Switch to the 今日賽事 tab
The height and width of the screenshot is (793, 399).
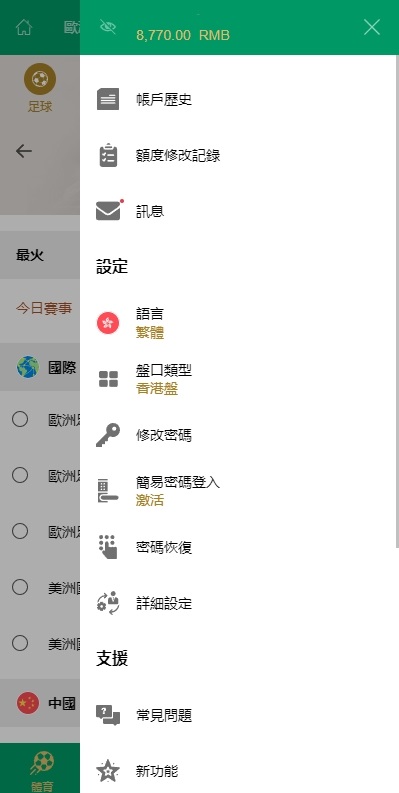(43, 309)
